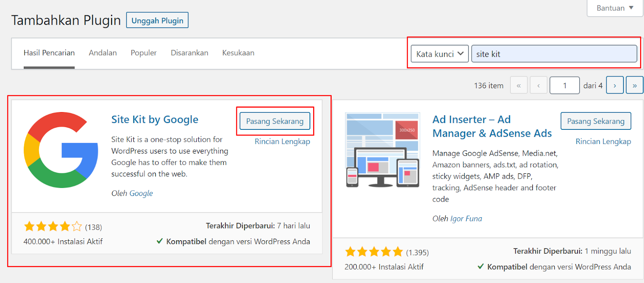Click the 136 item count text
Viewport: 644px width, 283px height.
point(489,85)
